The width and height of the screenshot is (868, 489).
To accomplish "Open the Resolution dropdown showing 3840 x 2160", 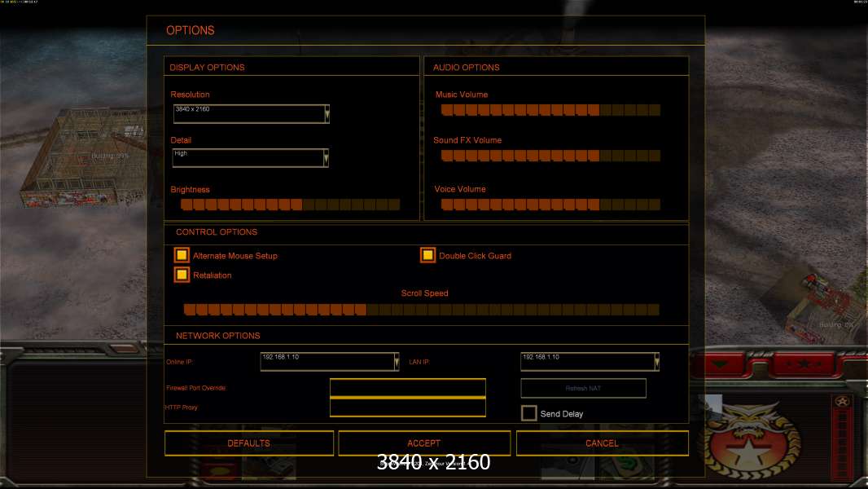I will point(252,113).
